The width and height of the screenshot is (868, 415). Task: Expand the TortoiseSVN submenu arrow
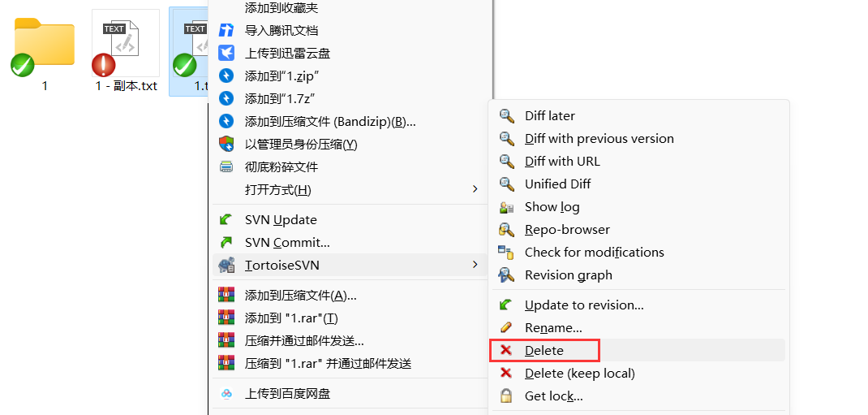coord(475,265)
